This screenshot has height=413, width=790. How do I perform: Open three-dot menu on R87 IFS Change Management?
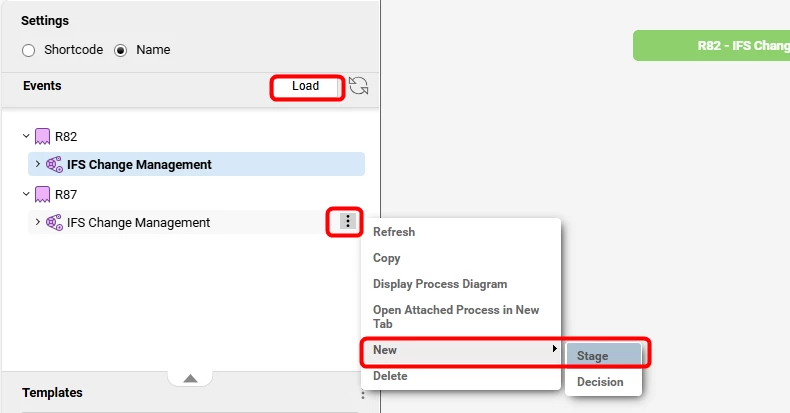pyautogui.click(x=347, y=221)
